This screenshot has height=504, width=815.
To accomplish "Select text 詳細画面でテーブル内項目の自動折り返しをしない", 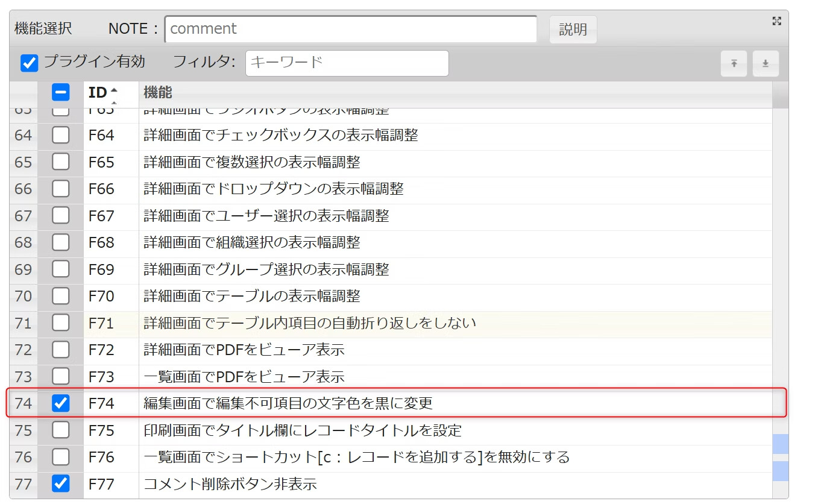I will (310, 323).
